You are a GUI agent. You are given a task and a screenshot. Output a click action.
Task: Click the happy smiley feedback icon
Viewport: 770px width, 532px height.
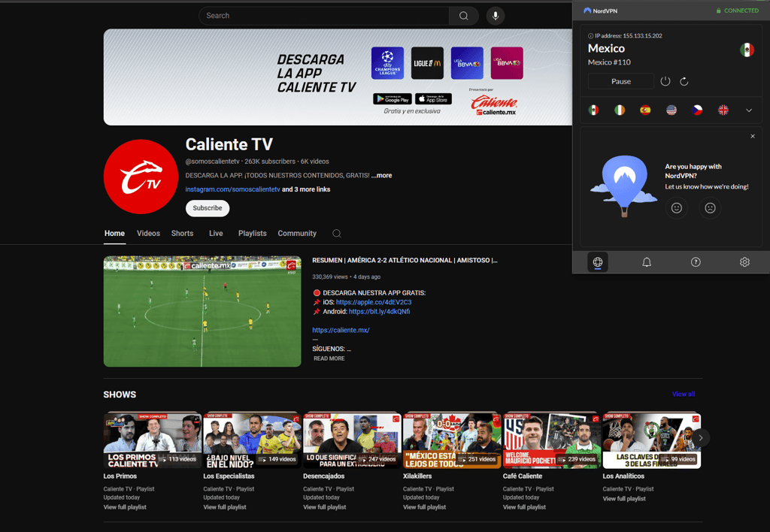(677, 208)
